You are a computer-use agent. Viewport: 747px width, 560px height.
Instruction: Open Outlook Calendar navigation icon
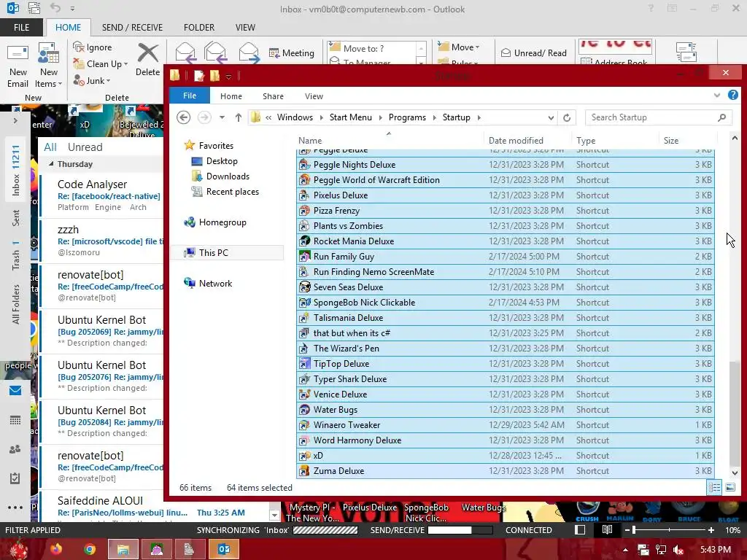tap(15, 420)
